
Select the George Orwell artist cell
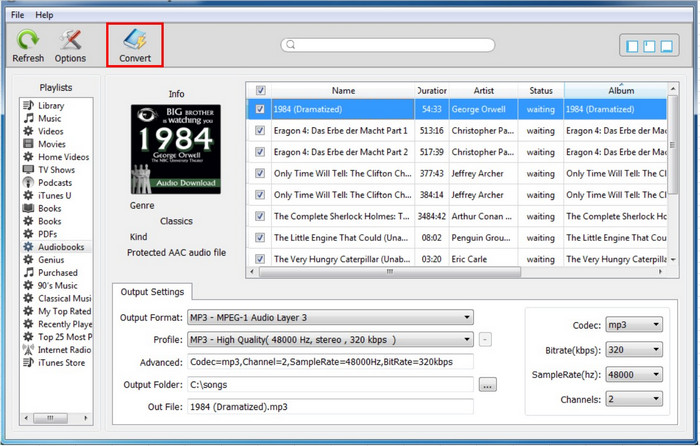click(483, 109)
